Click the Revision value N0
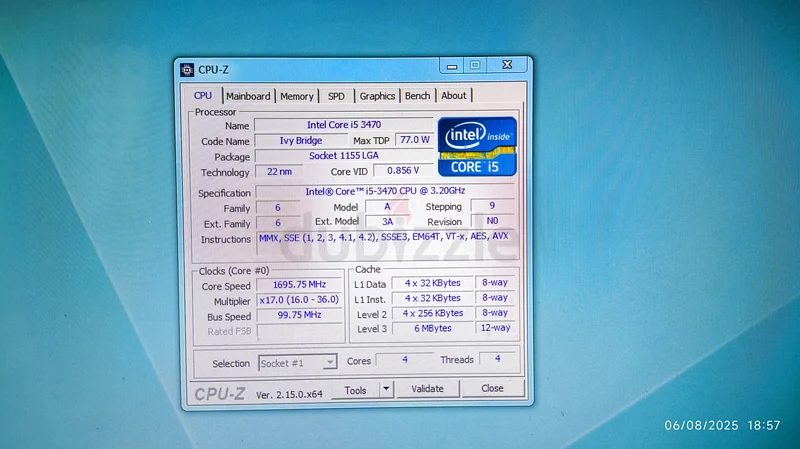Viewport: 800px width, 449px height. [x=492, y=220]
